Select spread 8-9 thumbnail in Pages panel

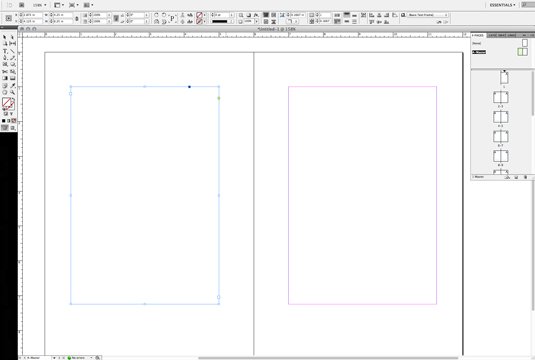501,156
